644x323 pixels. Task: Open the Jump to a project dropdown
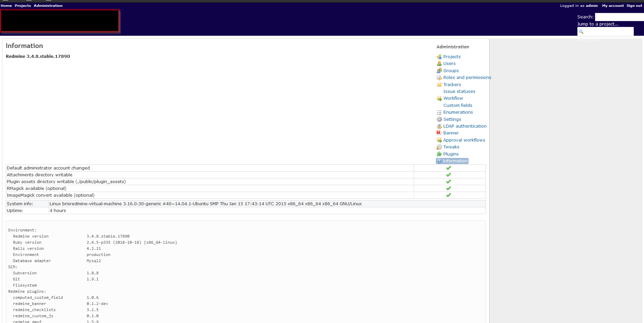[x=598, y=24]
